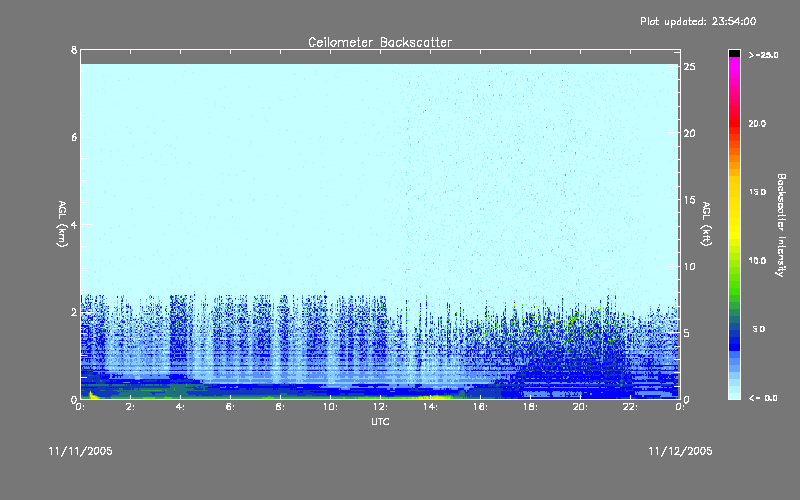Click the end date 11/12/2005

pyautogui.click(x=680, y=451)
